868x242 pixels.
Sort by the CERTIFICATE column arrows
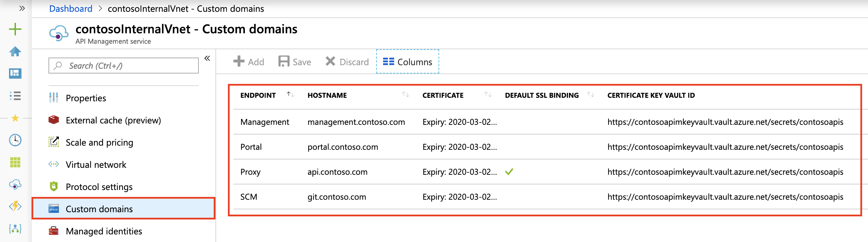pyautogui.click(x=488, y=95)
